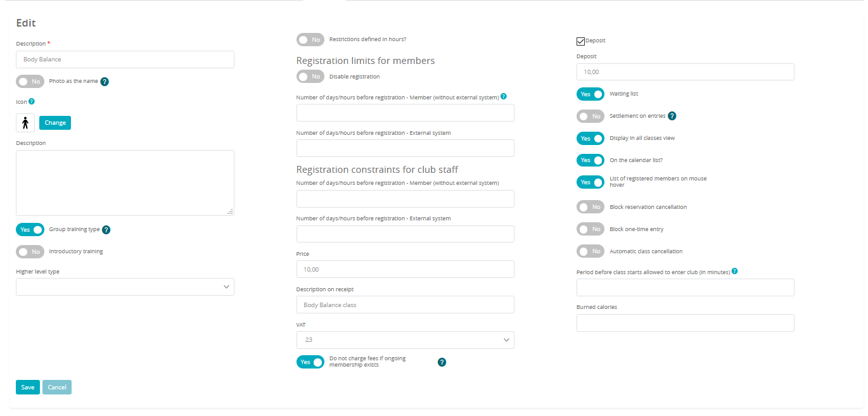Switch on Restrictions defined in hours
Image resolution: width=868 pixels, height=416 pixels.
[x=310, y=40]
